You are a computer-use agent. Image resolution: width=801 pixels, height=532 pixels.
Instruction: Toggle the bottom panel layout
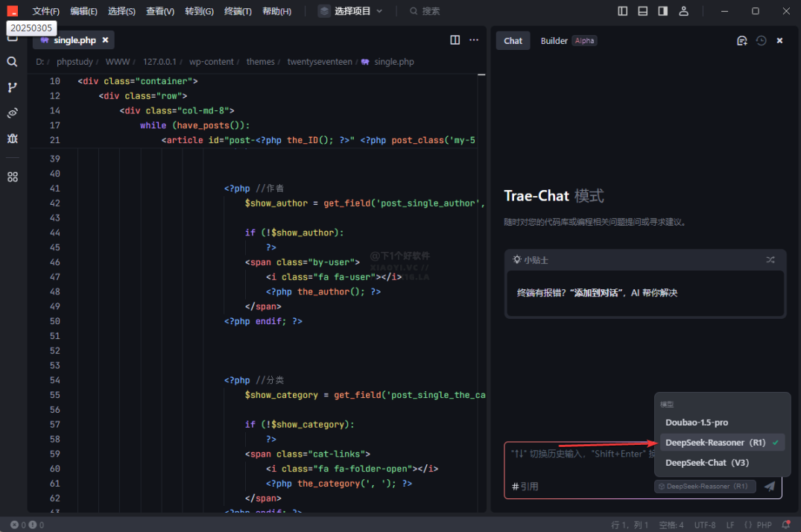643,11
